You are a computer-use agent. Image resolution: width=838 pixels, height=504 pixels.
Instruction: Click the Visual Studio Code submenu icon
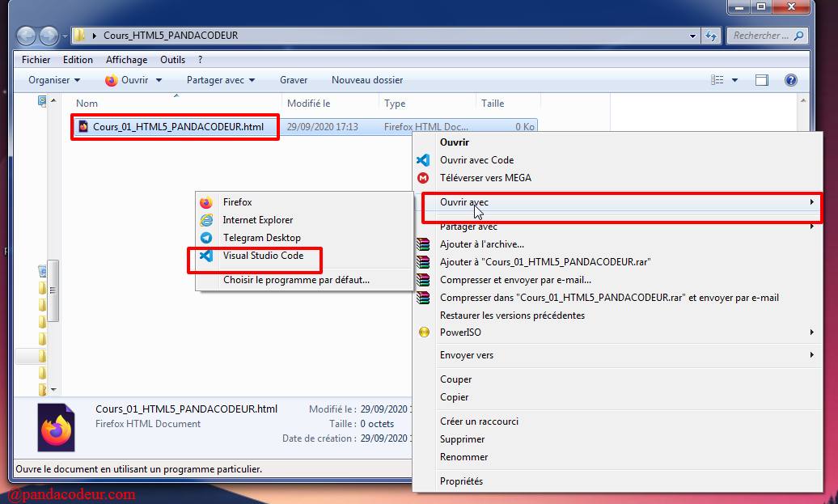pos(206,256)
